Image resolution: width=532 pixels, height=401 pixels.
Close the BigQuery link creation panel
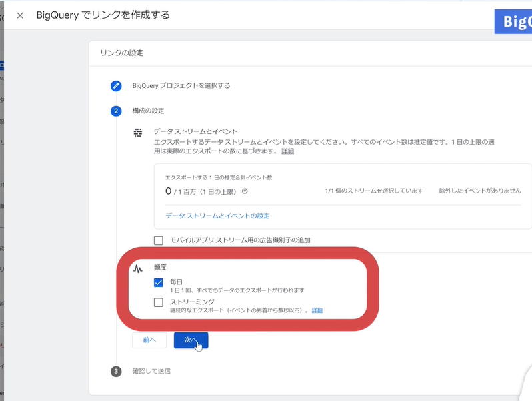point(20,15)
